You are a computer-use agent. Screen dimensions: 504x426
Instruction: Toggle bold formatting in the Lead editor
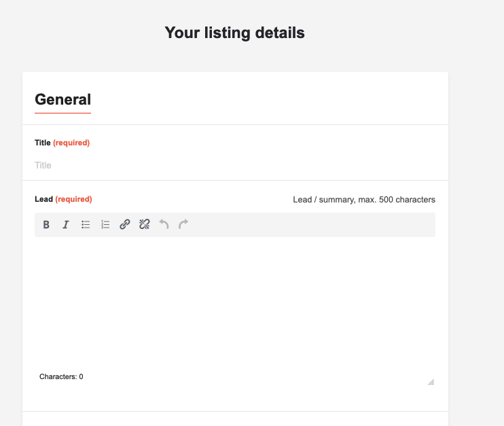[x=46, y=225]
